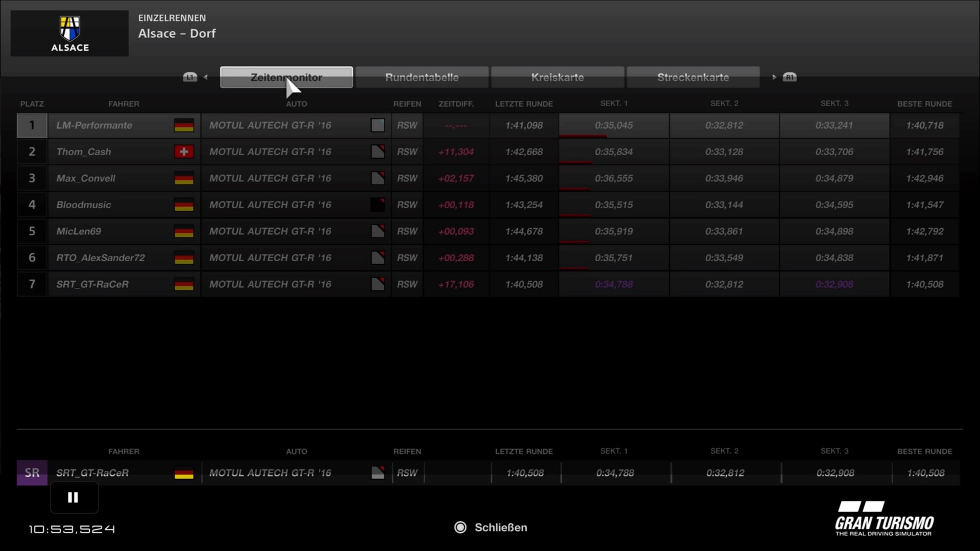Select the row for driver Max_Convell
Image resolution: width=980 pixels, height=551 pixels.
(86, 179)
